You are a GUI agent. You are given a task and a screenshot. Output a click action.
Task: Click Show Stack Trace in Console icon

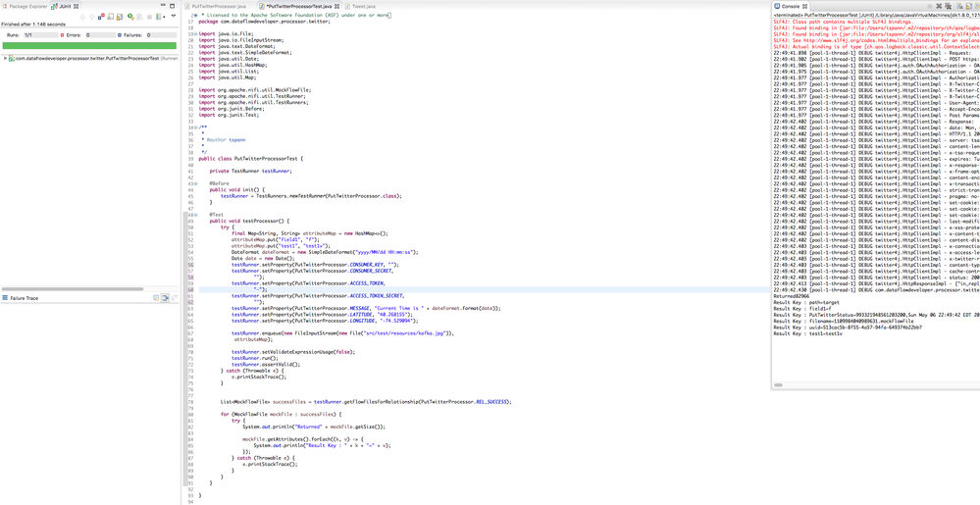click(x=156, y=298)
